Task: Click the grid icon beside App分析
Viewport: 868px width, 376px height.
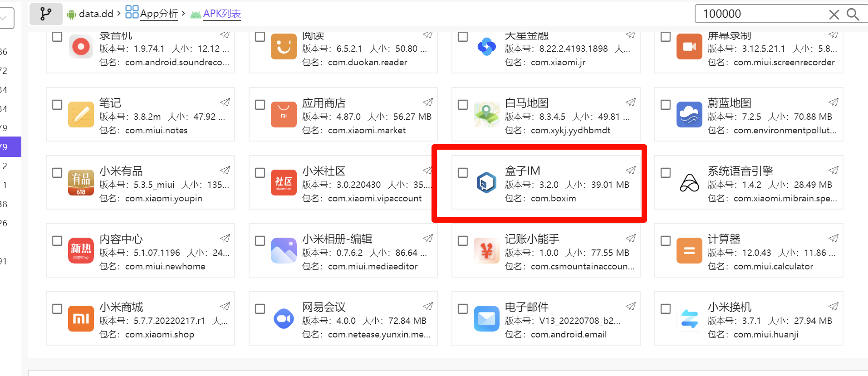Action: (132, 12)
